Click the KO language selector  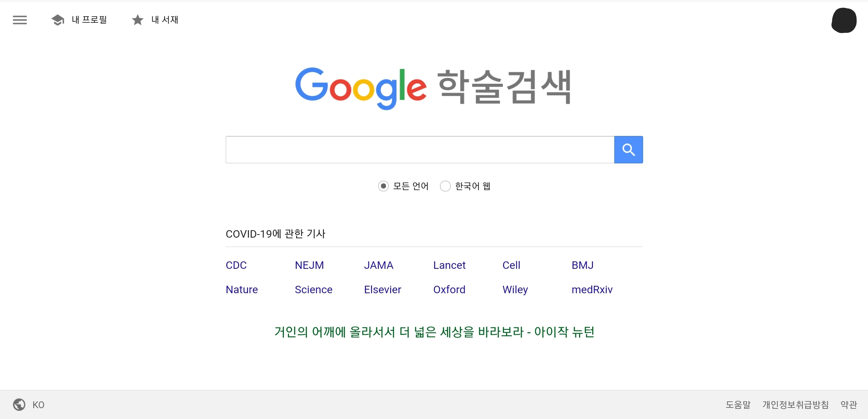38,405
